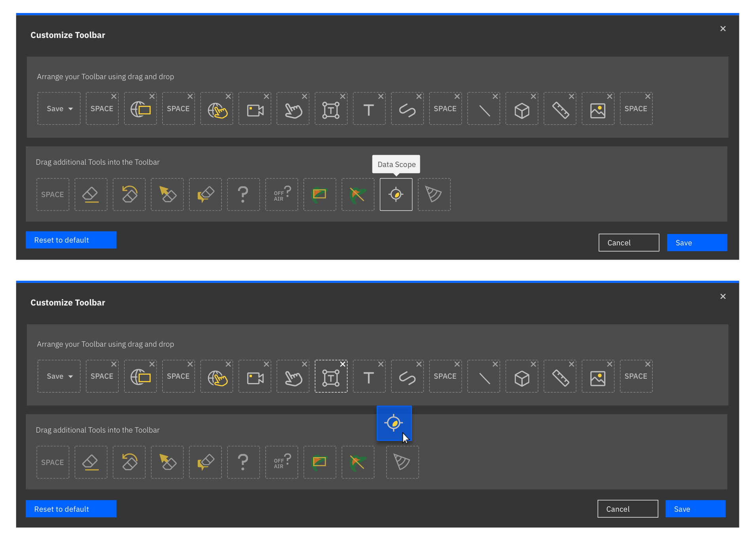Screen dimensions: 756x539
Task: Click the Data Scope tooltip label
Action: point(396,164)
